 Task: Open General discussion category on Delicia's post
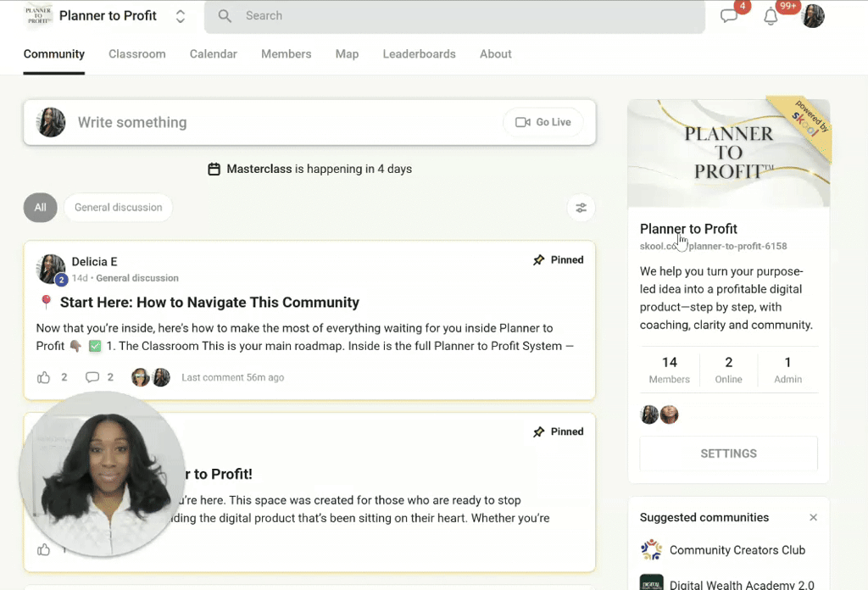pyautogui.click(x=137, y=278)
